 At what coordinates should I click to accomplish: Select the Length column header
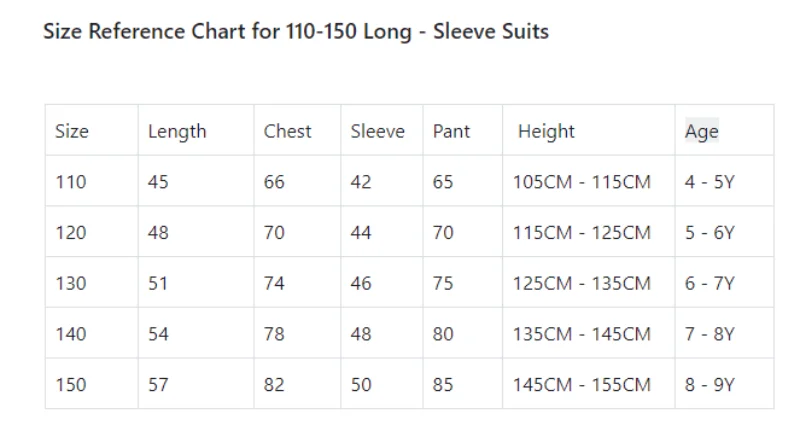click(177, 131)
